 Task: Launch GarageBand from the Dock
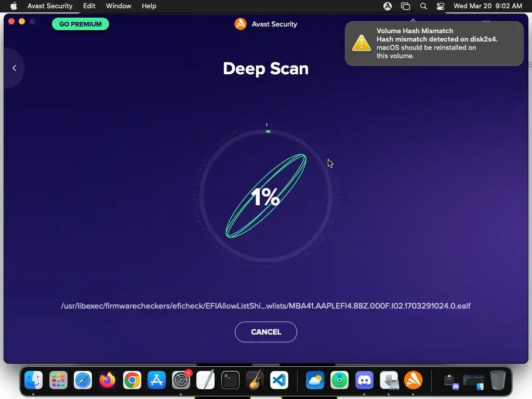[x=255, y=380]
